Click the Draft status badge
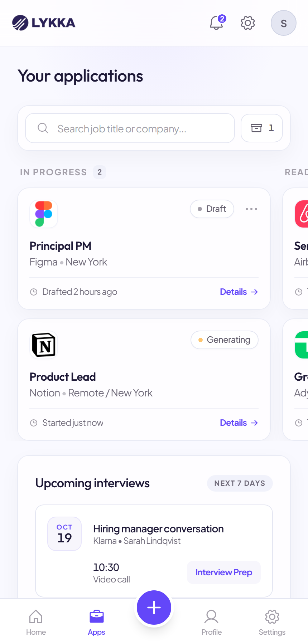The image size is (308, 644). click(212, 209)
